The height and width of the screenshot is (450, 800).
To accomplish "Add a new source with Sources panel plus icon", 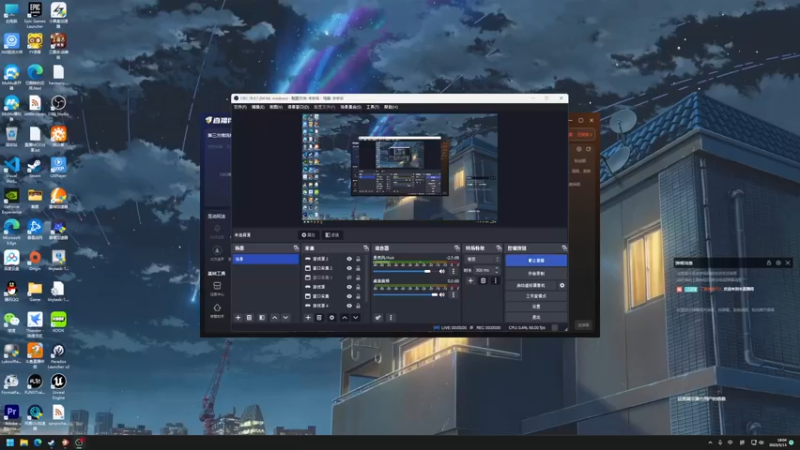I will click(x=308, y=317).
